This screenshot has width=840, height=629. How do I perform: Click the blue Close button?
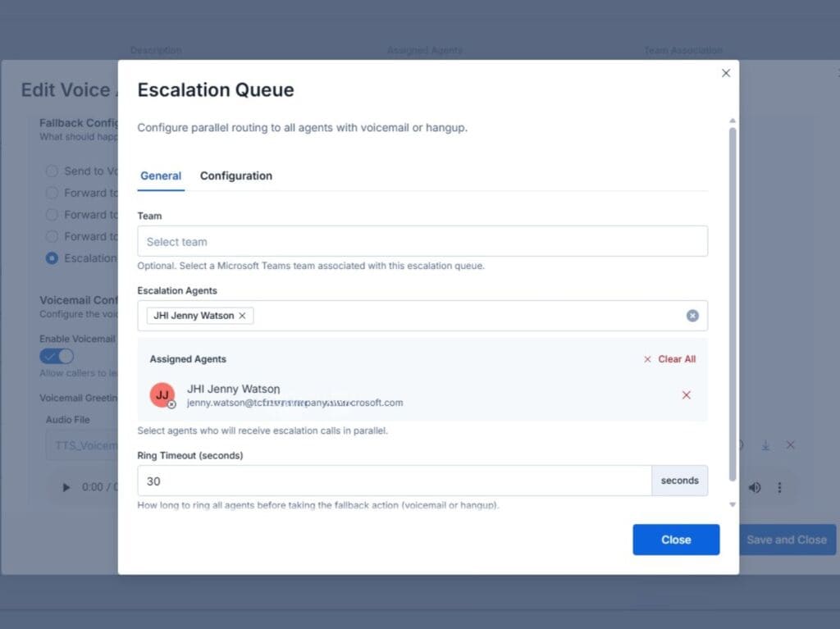click(x=676, y=540)
